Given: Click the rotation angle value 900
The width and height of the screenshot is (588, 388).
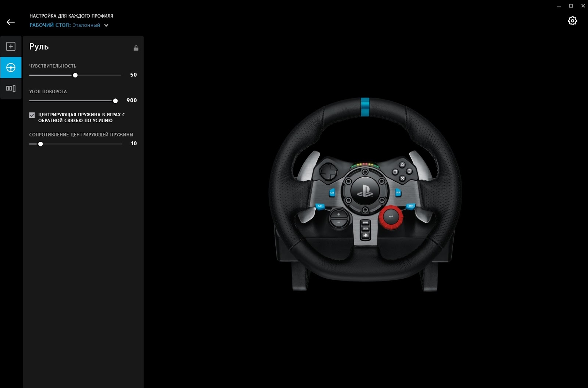Looking at the screenshot, I should 132,101.
